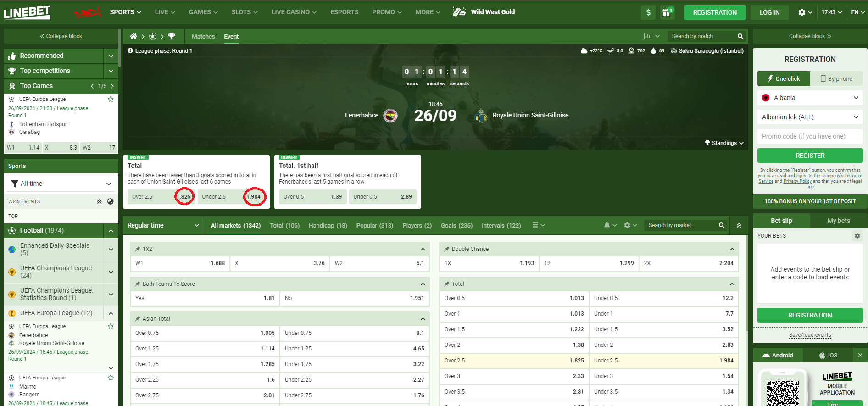Pin the Asian Total market
Image resolution: width=868 pixels, height=406 pixels.
click(137, 319)
